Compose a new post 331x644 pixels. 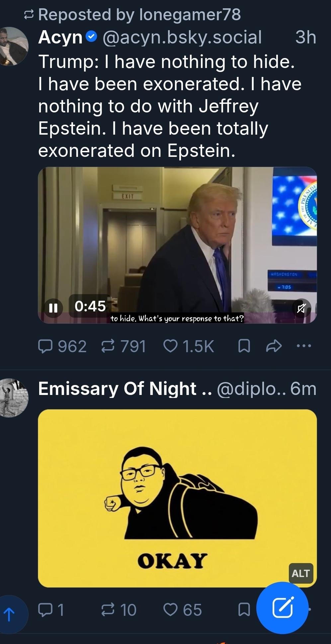pyautogui.click(x=283, y=608)
